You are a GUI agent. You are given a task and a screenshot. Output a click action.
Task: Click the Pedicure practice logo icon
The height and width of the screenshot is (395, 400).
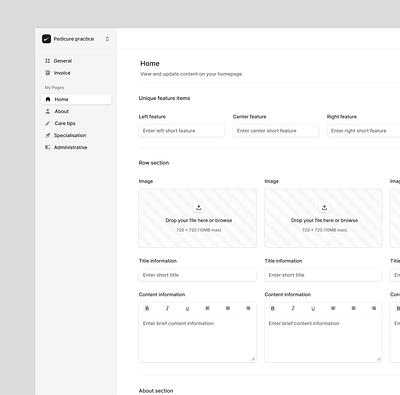tap(46, 39)
